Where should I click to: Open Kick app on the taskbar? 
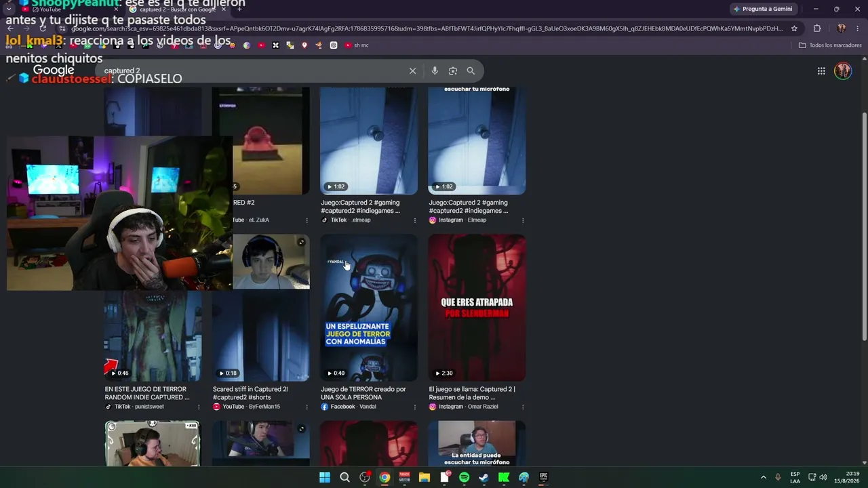pyautogui.click(x=504, y=477)
